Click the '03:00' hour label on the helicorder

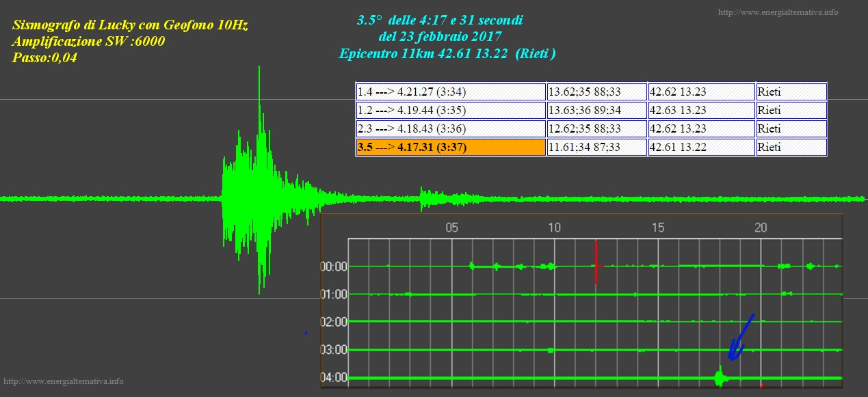(x=334, y=350)
